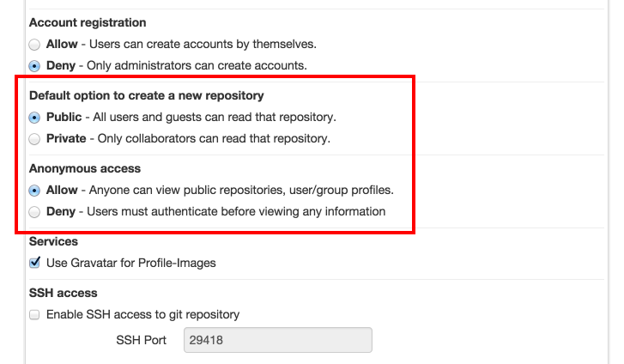Select Allow radio under Account registration
The width and height of the screenshot is (624, 364).
click(34, 44)
